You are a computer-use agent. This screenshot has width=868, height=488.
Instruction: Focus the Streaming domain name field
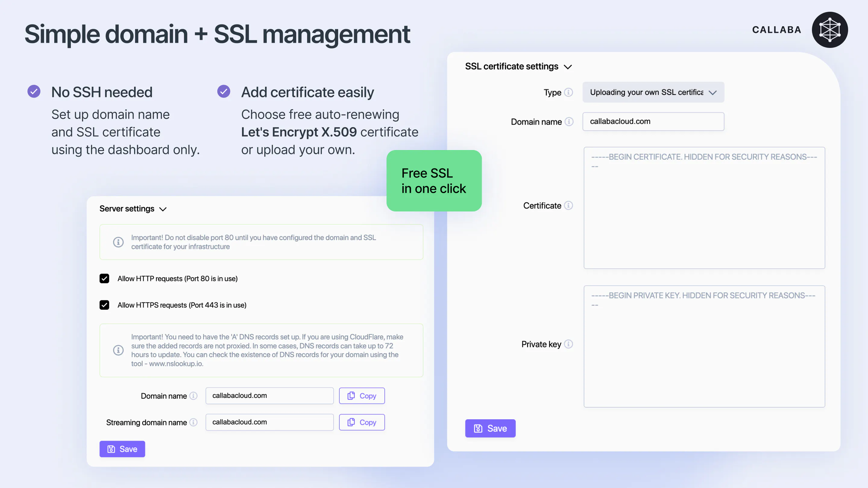pyautogui.click(x=269, y=422)
